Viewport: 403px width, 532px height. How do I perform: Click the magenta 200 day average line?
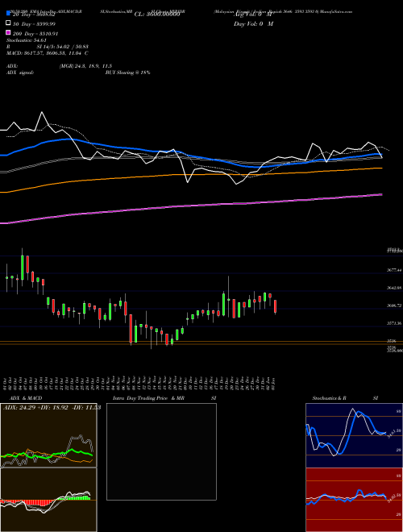pos(191,206)
